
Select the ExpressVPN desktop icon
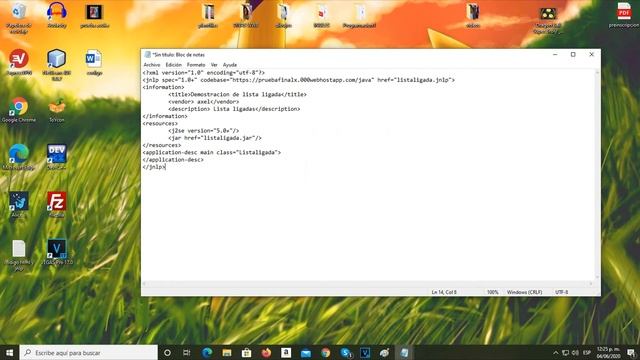click(x=19, y=58)
